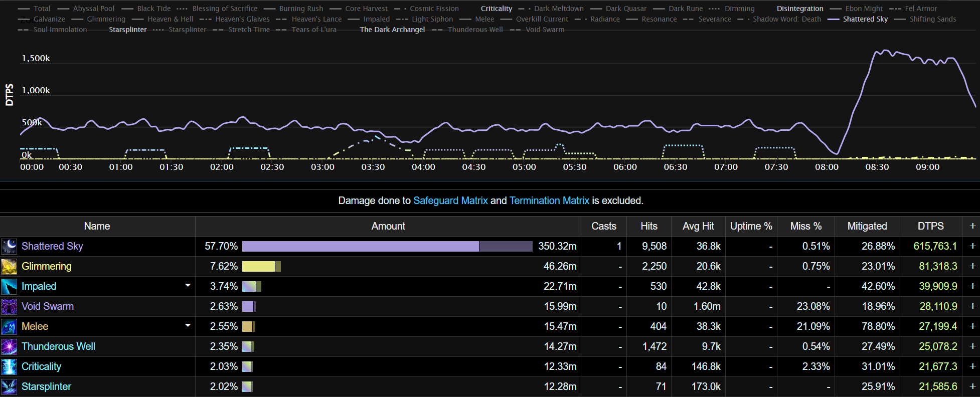Expand Melee row with plus button
980x397 pixels.
tap(972, 326)
